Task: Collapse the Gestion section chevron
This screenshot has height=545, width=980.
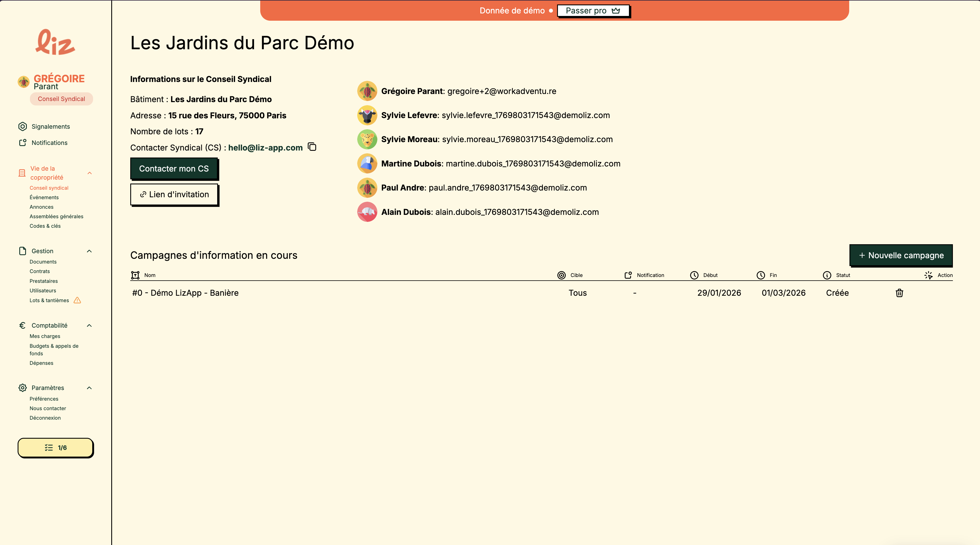Action: pos(89,251)
